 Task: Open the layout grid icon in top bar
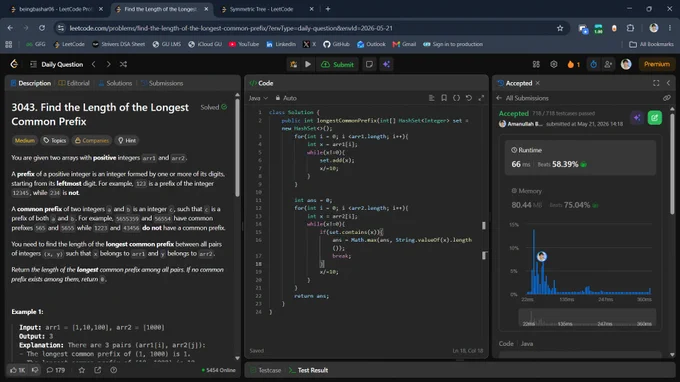click(x=536, y=64)
